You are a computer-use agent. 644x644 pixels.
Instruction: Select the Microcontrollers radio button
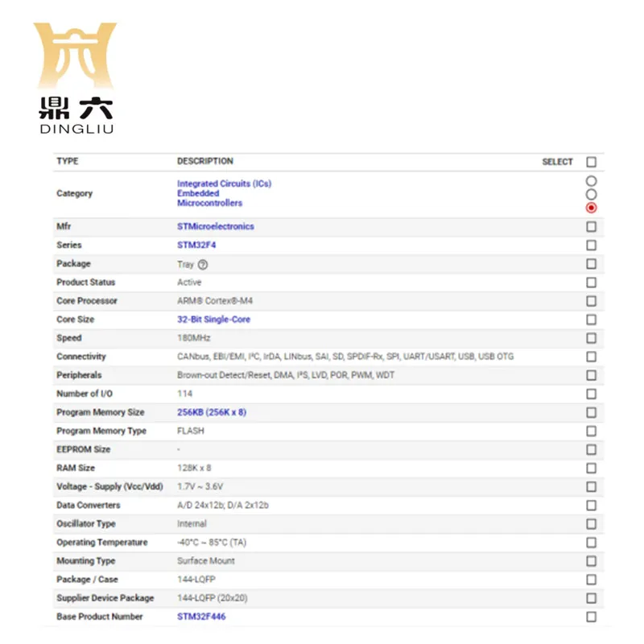coord(591,208)
